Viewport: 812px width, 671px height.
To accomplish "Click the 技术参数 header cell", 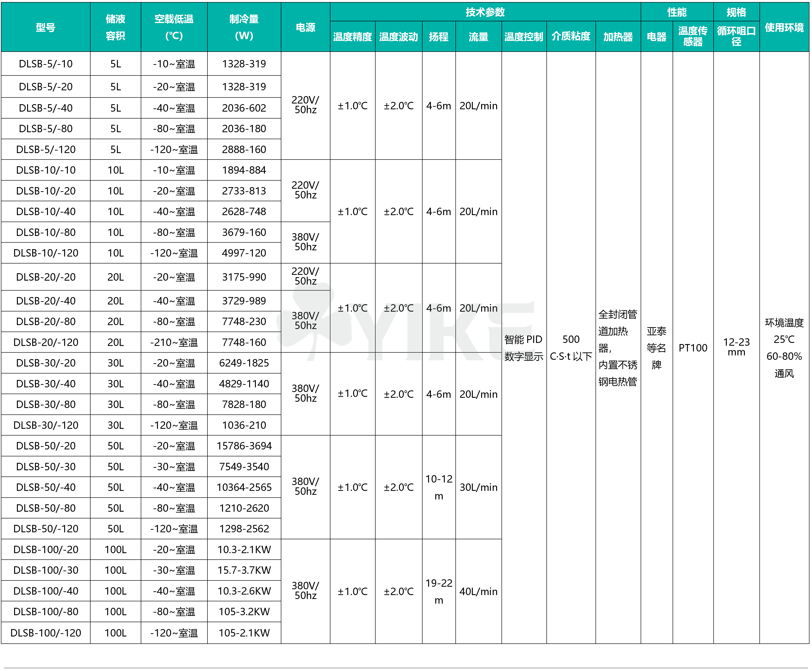I will 485,12.
